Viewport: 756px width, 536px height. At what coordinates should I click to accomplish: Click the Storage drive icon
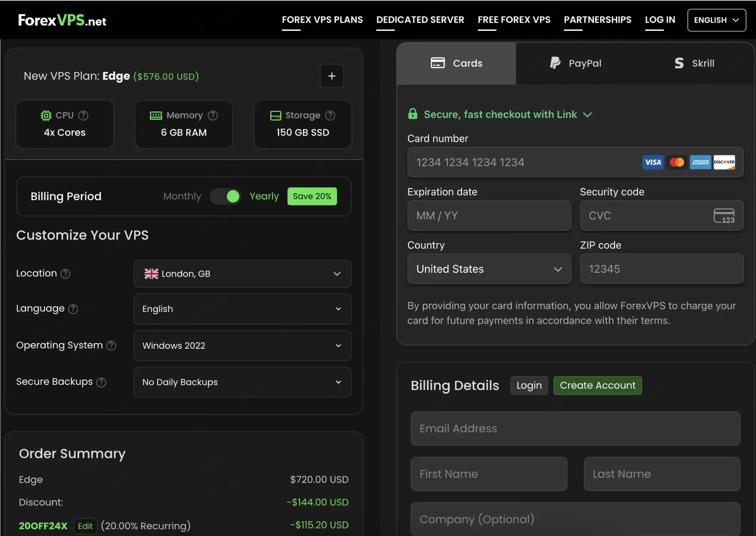pyautogui.click(x=275, y=115)
